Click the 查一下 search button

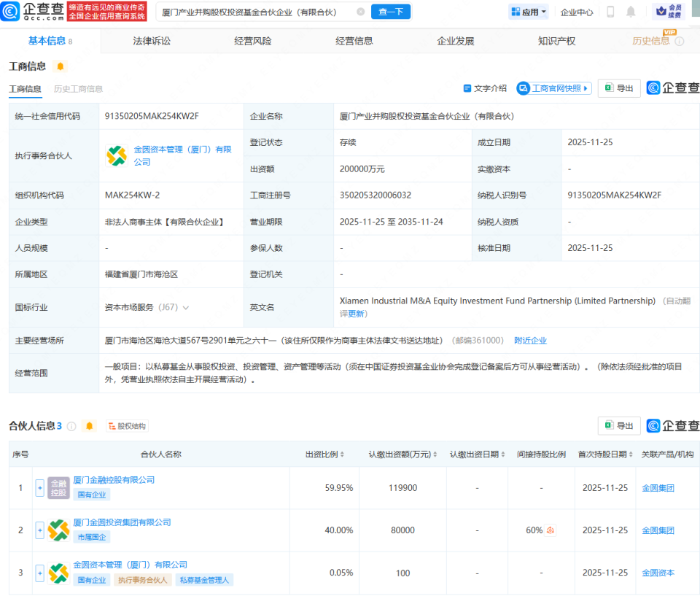[391, 12]
